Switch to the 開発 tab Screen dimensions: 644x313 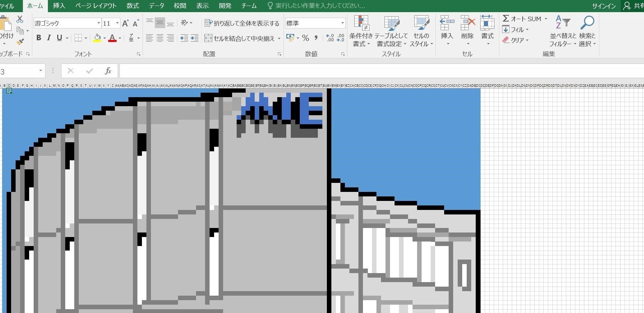point(225,6)
